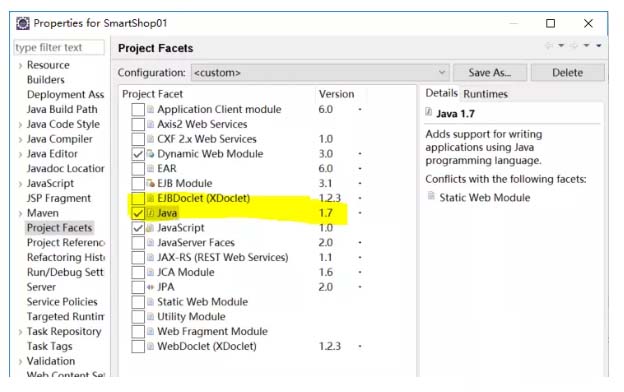
Task: Select Java Build Path in sidebar
Action: 62,109
